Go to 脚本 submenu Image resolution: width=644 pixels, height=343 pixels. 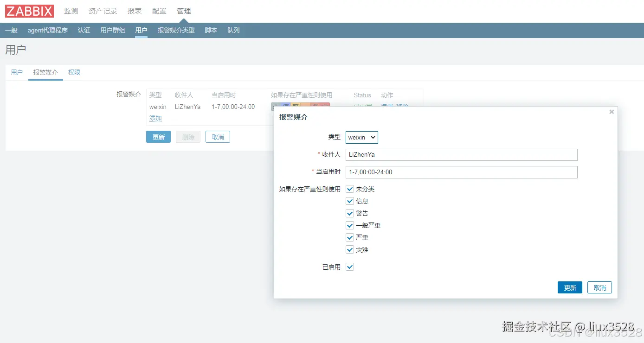point(211,30)
